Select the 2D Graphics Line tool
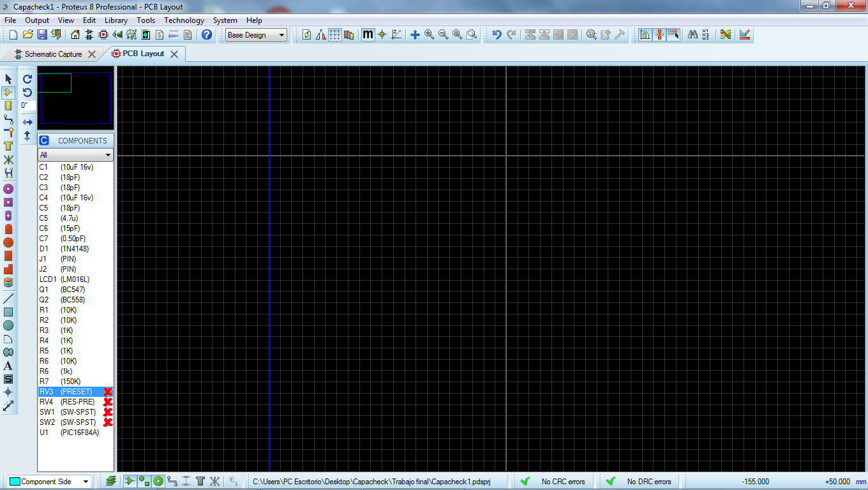Viewport: 868px width, 490px height. [8, 299]
